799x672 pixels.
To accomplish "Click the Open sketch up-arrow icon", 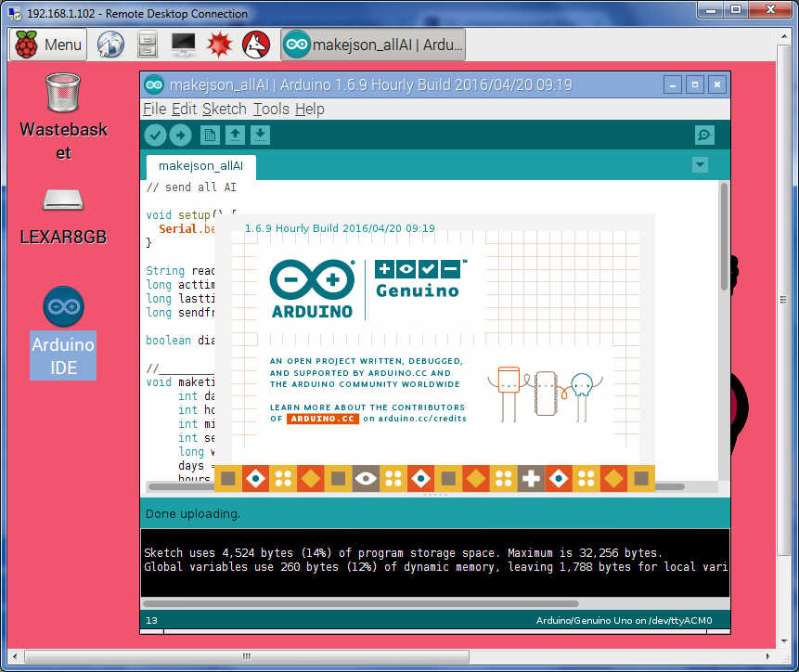I will click(x=236, y=136).
